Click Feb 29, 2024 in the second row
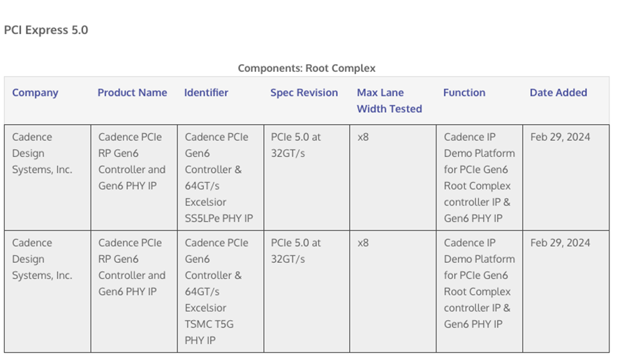This screenshot has height=364, width=620. pyautogui.click(x=560, y=243)
